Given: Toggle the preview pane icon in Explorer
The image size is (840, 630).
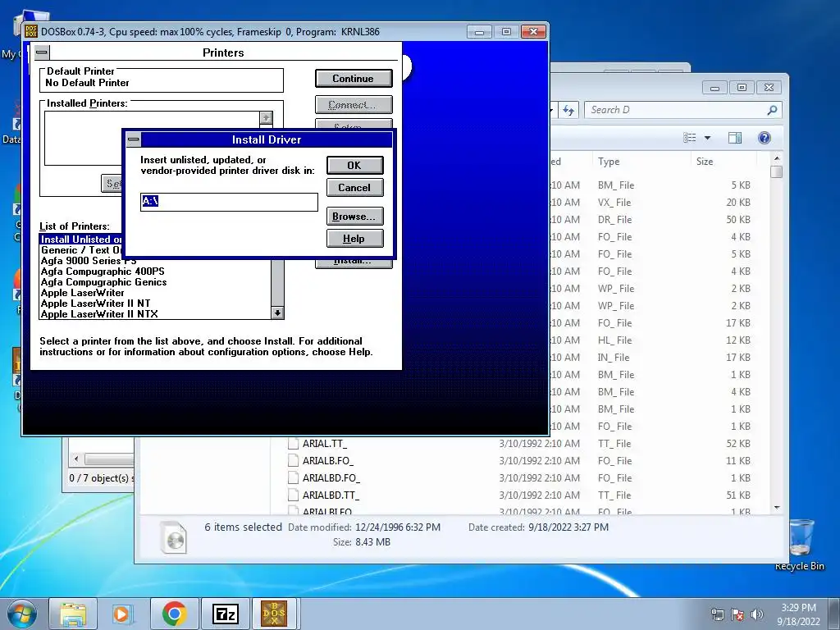Looking at the screenshot, I should click(735, 138).
